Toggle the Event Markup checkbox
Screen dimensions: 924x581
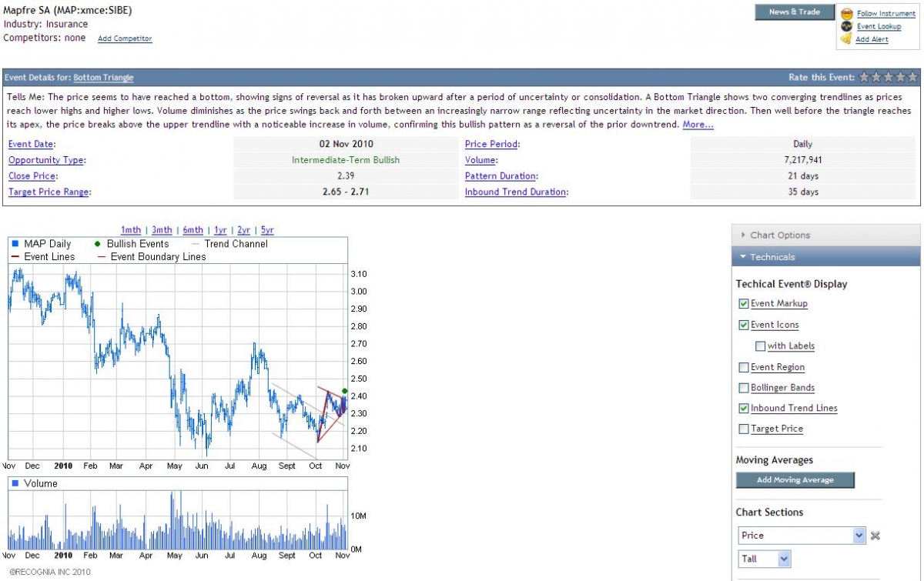tap(744, 304)
